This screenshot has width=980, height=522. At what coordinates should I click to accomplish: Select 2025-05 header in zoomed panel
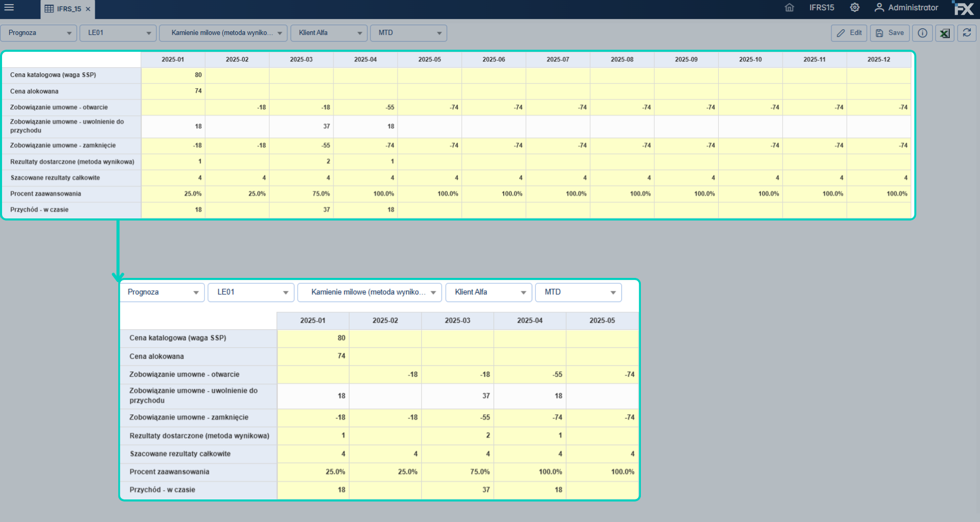coord(602,320)
